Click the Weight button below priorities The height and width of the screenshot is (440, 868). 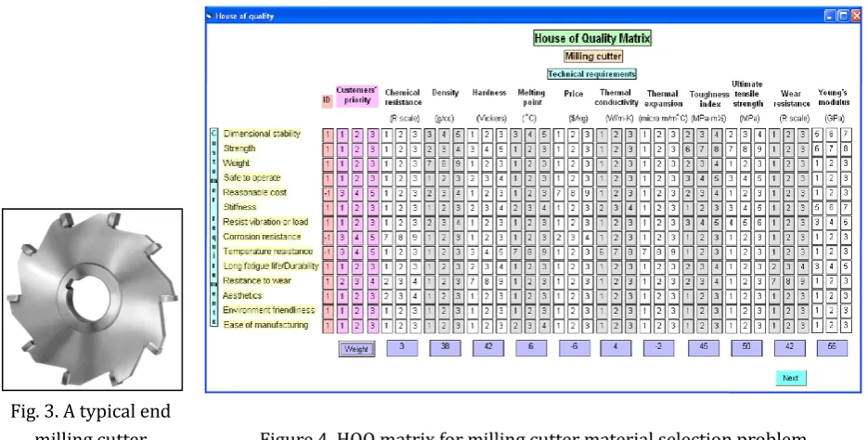[x=356, y=349]
